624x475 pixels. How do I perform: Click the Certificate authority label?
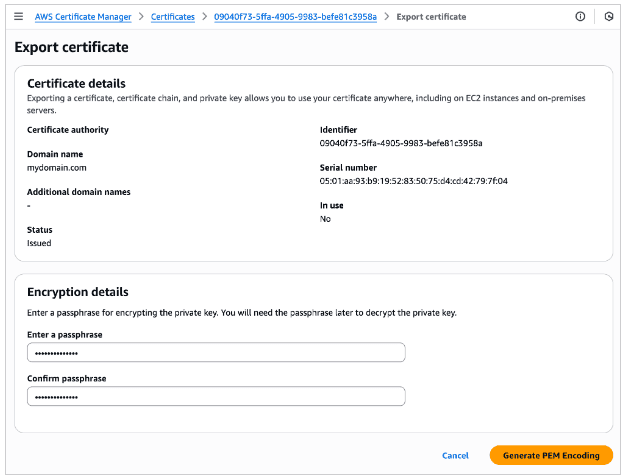point(68,130)
